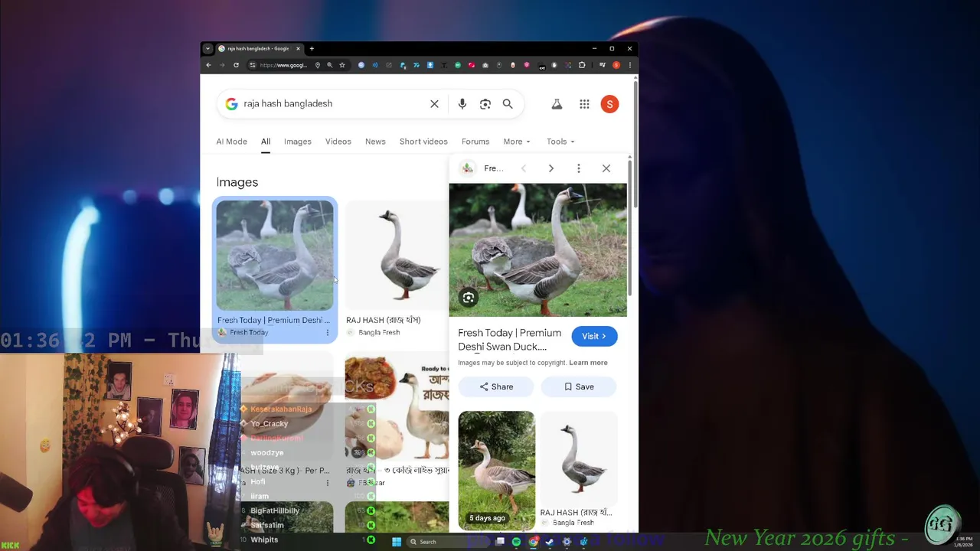Click the Bangla Fresh source label under RAJ HASH
Viewport: 980px width, 551px height.
tap(379, 332)
